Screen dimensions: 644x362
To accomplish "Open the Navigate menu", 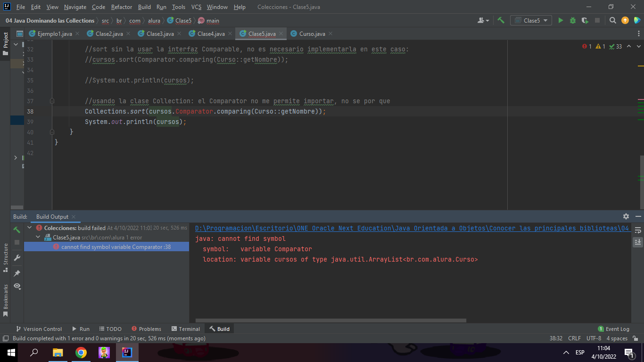I will point(75,7).
